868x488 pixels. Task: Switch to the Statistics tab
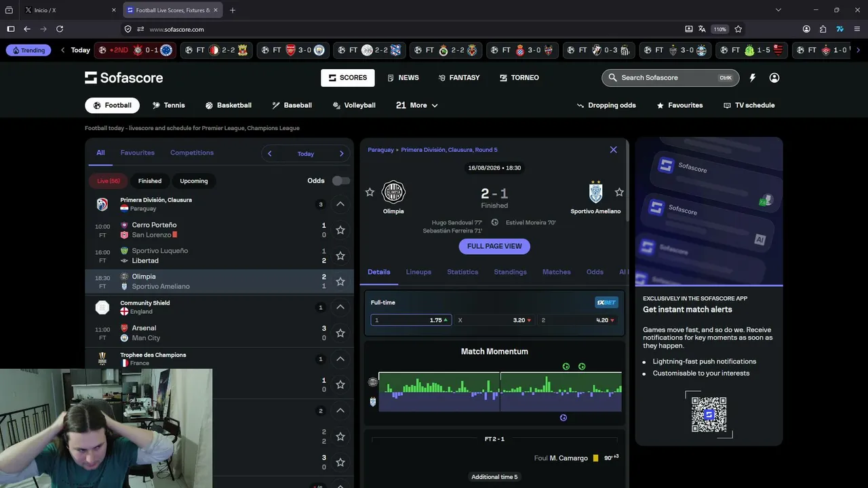click(462, 272)
